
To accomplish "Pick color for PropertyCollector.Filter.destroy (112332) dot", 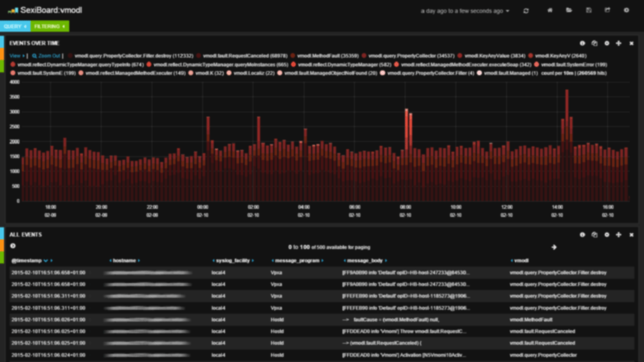I will point(70,56).
